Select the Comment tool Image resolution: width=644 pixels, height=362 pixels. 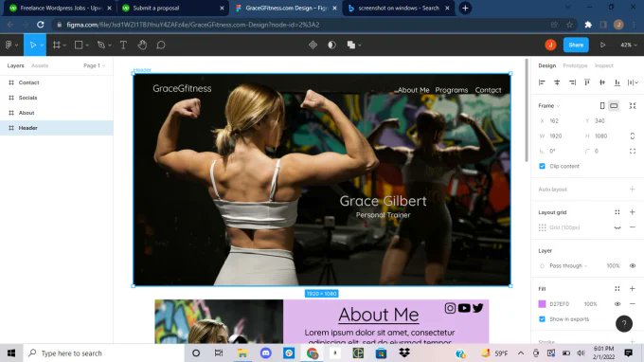161,45
